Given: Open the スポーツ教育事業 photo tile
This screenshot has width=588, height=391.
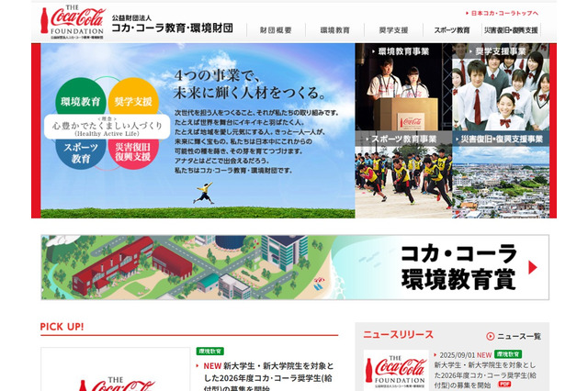Looking at the screenshot, I should coord(403,174).
